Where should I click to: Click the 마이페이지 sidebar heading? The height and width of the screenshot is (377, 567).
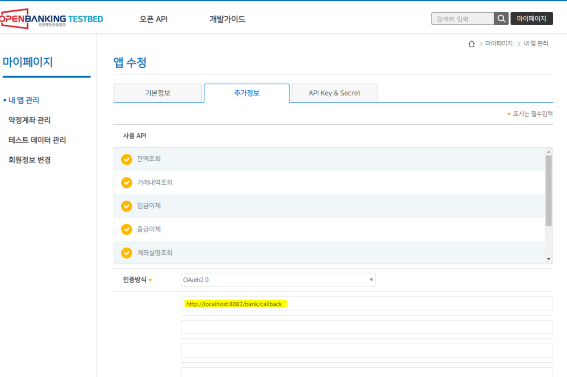[x=28, y=62]
